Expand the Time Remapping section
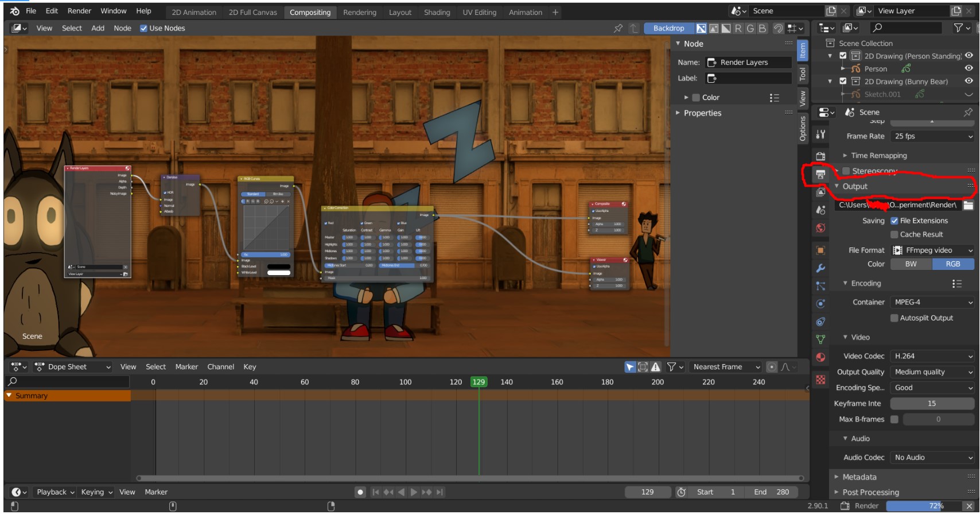The width and height of the screenshot is (980, 514). coord(878,156)
